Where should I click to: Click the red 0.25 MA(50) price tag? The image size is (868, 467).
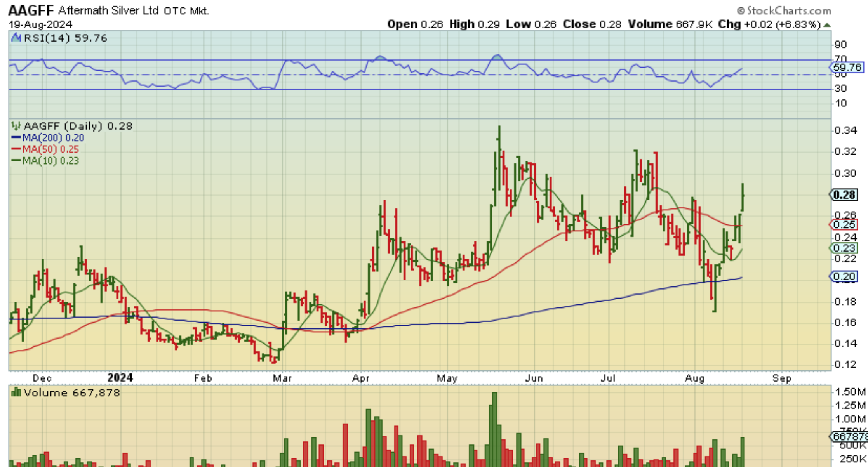click(844, 224)
